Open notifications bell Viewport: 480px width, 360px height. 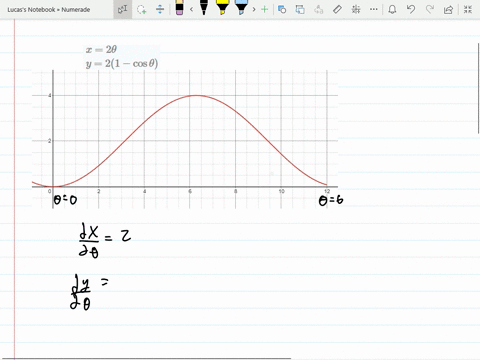click(392, 9)
